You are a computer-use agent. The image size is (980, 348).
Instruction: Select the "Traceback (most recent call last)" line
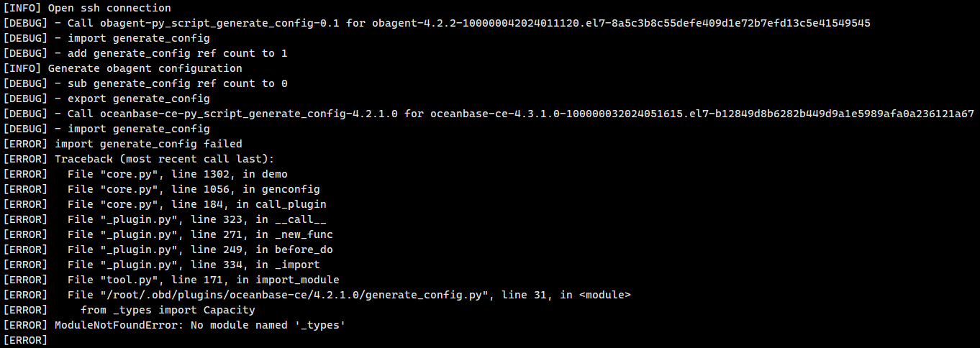coord(140,159)
